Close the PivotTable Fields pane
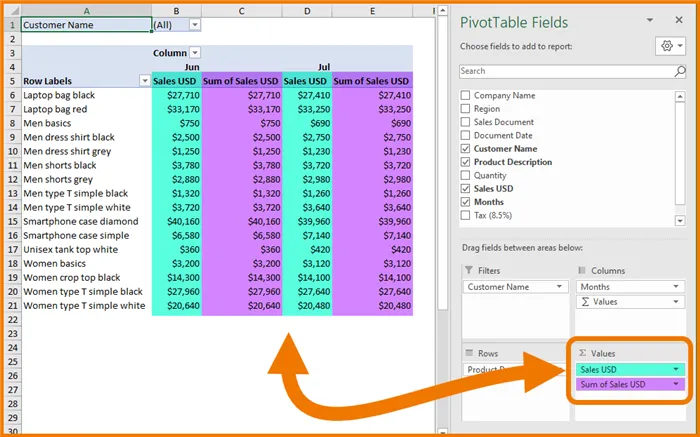This screenshot has height=437, width=700. coord(680,20)
